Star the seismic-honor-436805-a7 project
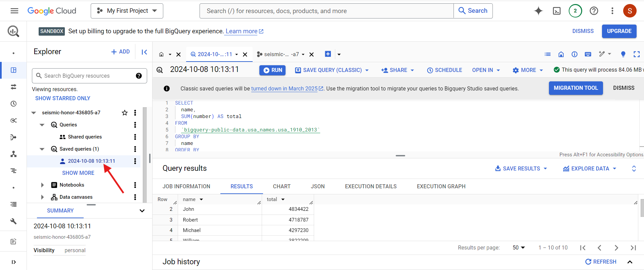This screenshot has height=270, width=644. click(x=125, y=113)
